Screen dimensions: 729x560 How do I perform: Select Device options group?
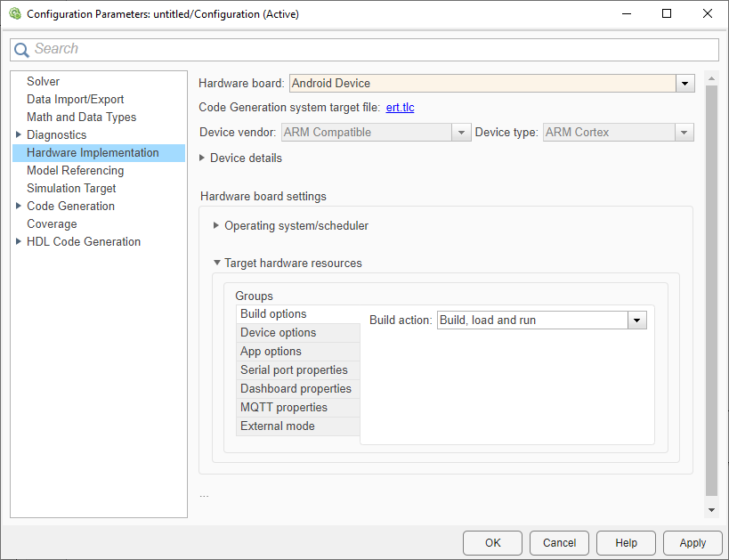[x=278, y=332]
